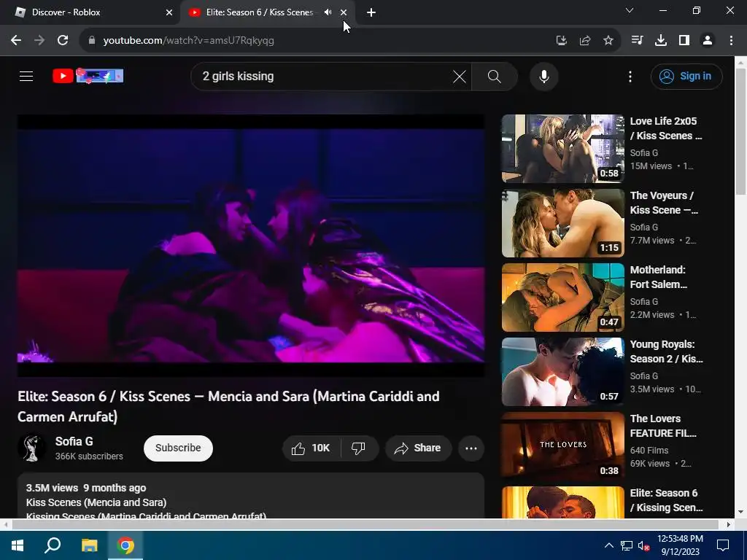Viewport: 747px width, 560px height.
Task: Open the media controls icon in toolbar
Action: [x=637, y=41]
